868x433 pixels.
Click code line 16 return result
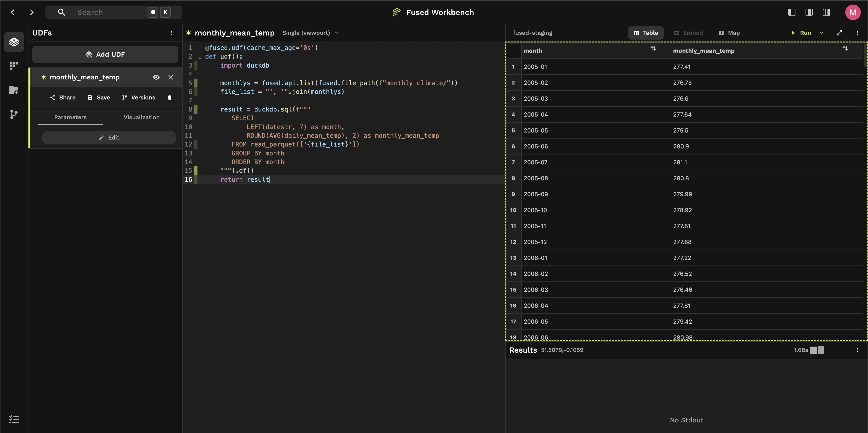[245, 179]
